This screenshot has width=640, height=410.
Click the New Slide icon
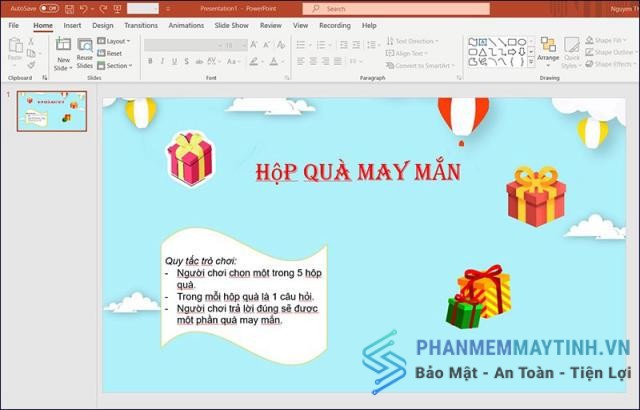(x=63, y=45)
